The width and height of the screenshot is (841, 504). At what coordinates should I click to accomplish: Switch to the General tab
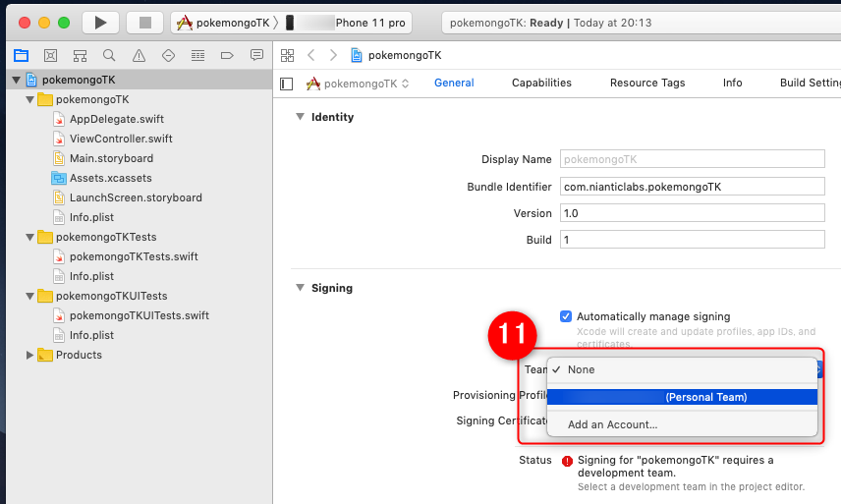coord(454,83)
